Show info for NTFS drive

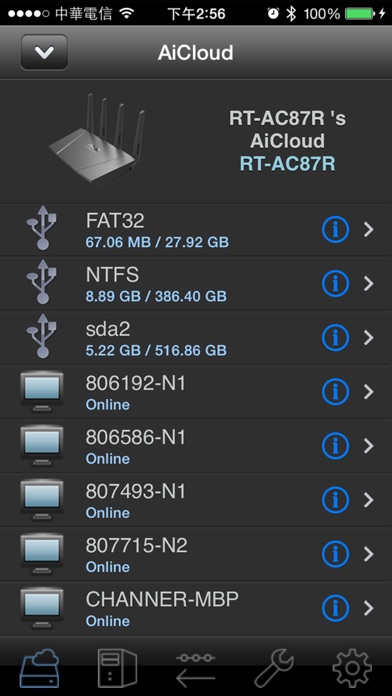[335, 284]
